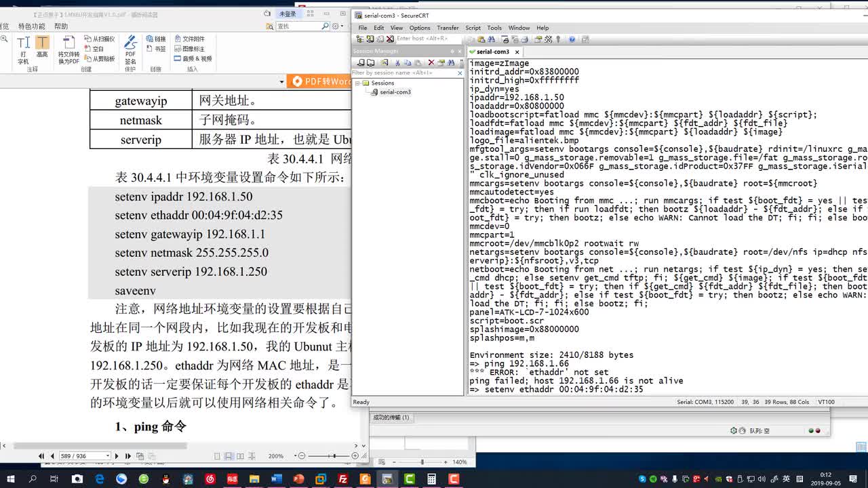Viewport: 868px width, 488px height.
Task: Click PDF reader search box (查找)
Action: [x=298, y=26]
